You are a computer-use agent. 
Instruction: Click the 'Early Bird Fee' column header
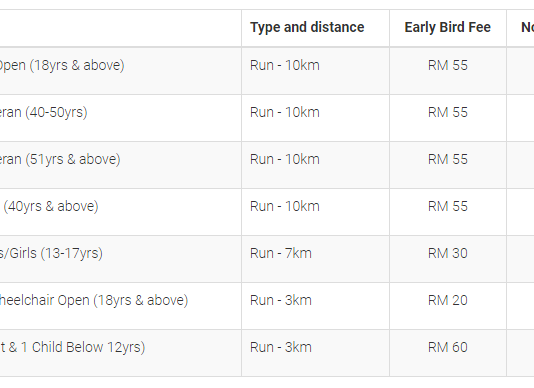(447, 27)
